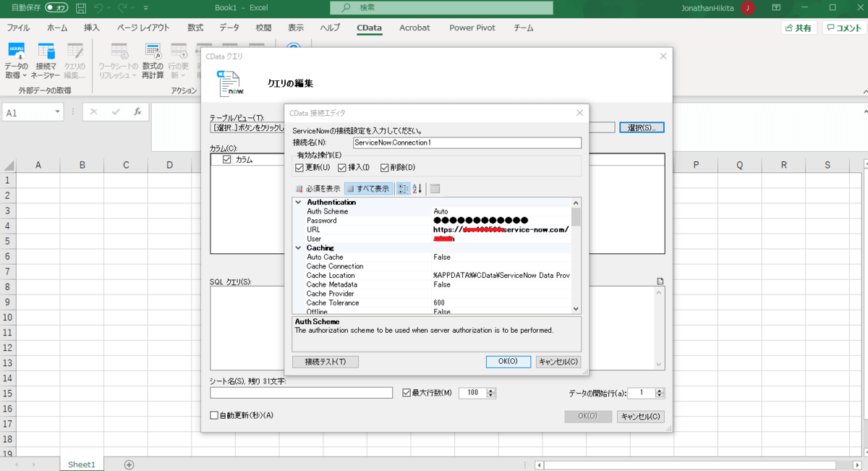Click the formula bar confirm checkmark icon
The image size is (868, 471).
coord(115,112)
